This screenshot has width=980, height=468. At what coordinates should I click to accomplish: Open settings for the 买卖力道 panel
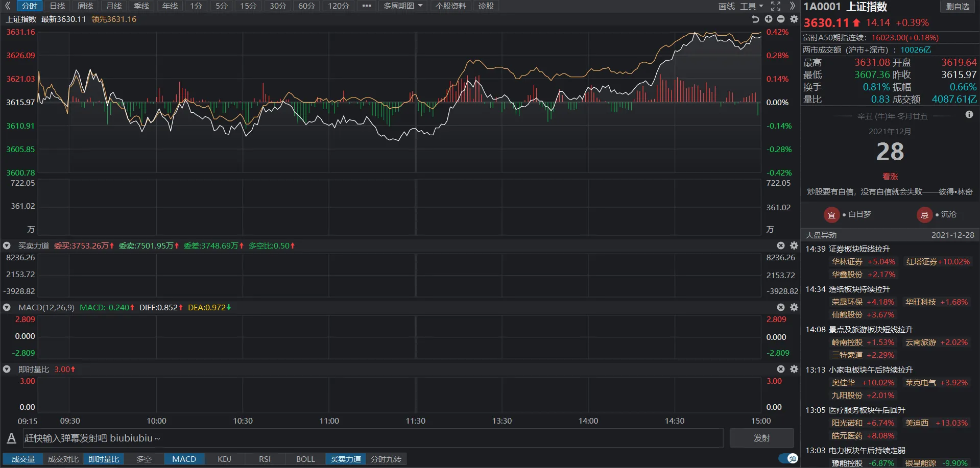point(794,245)
